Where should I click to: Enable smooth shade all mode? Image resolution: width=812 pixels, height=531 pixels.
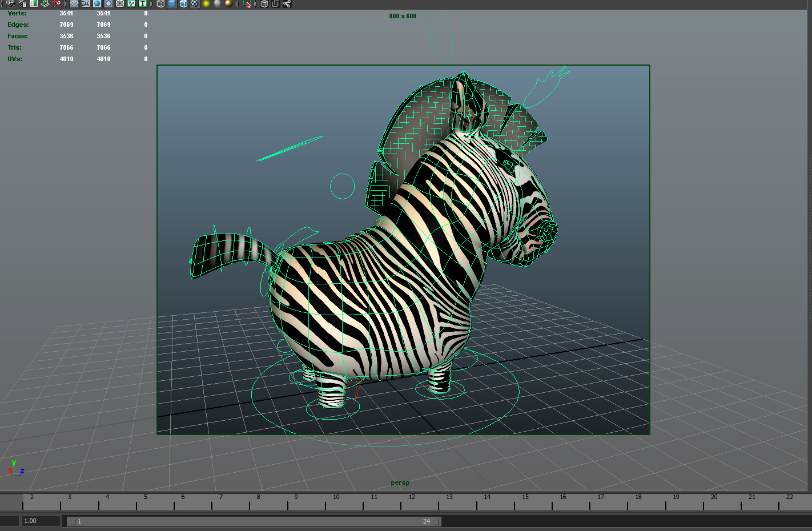pos(171,3)
